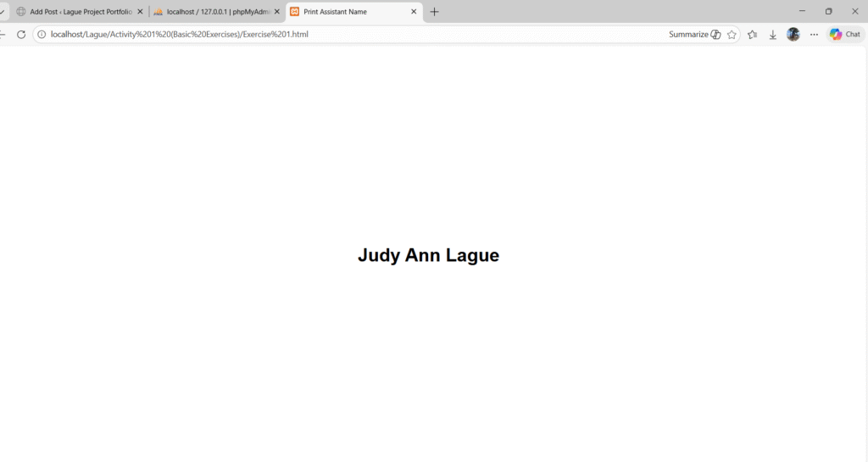Open the Downloads icon
Screen dimensions: 868x462
pos(773,35)
